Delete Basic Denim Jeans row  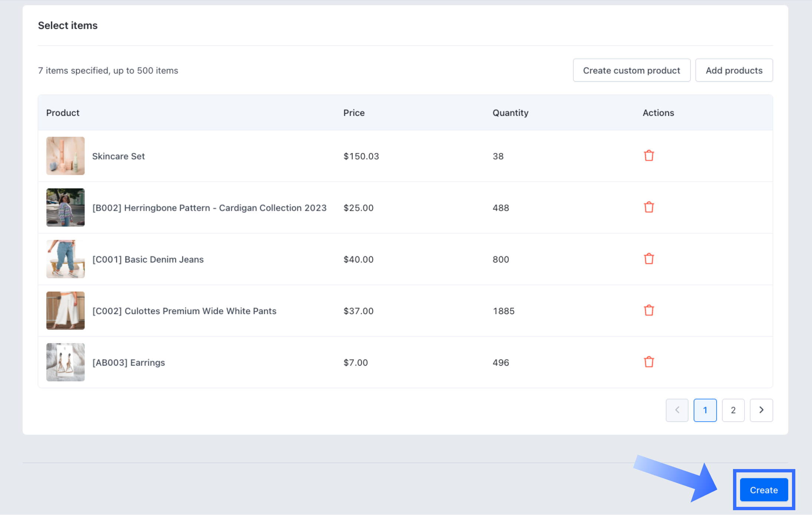[x=648, y=259]
